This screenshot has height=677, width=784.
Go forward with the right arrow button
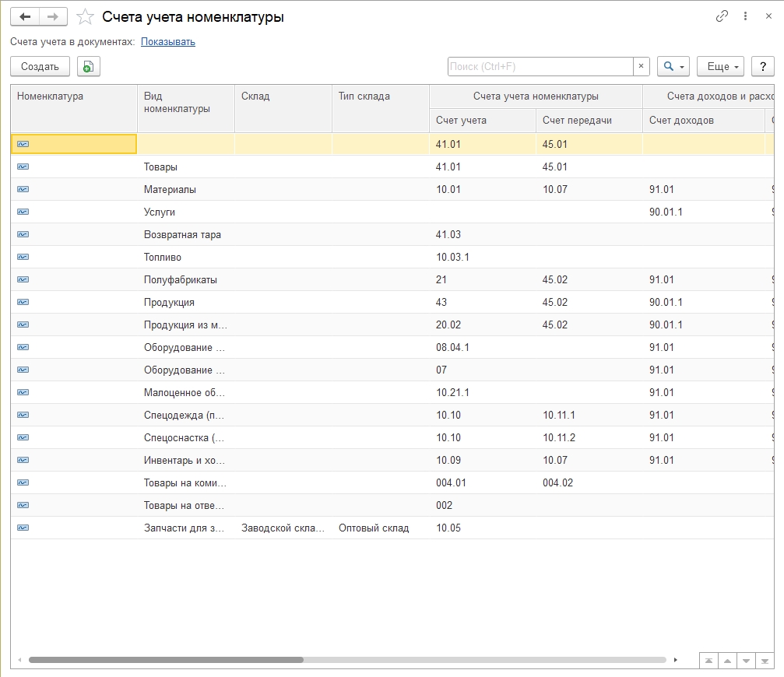(53, 17)
